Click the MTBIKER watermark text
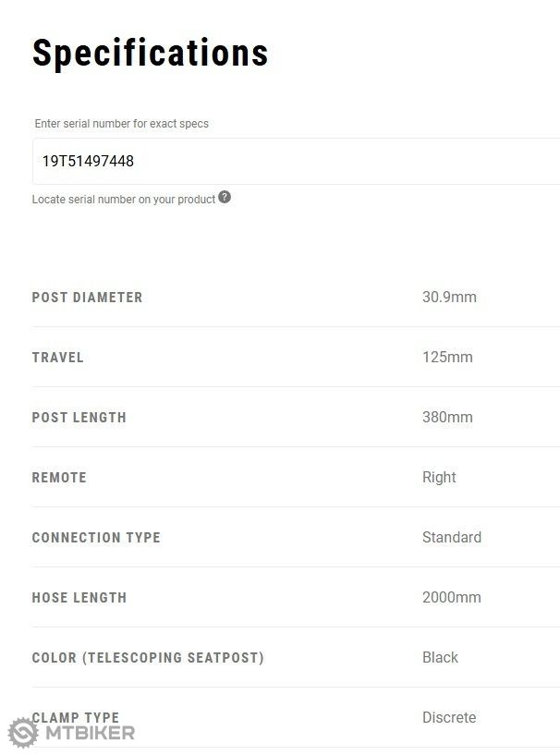The height and width of the screenshot is (755, 560). (x=90, y=734)
